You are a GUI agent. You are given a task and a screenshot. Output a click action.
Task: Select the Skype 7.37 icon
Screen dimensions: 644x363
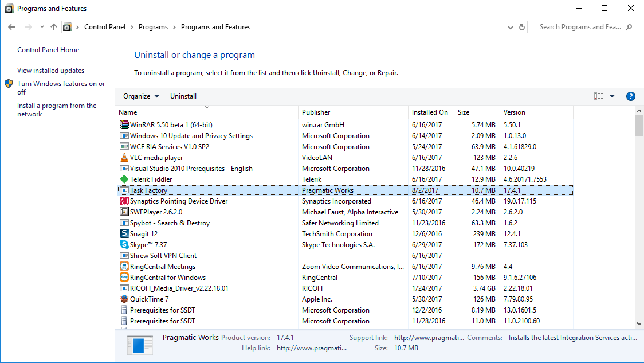[124, 245]
